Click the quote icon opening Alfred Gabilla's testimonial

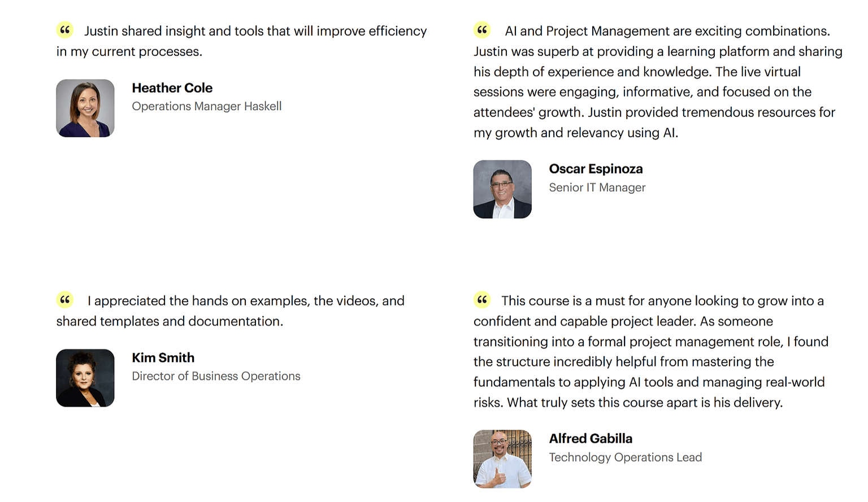click(482, 300)
